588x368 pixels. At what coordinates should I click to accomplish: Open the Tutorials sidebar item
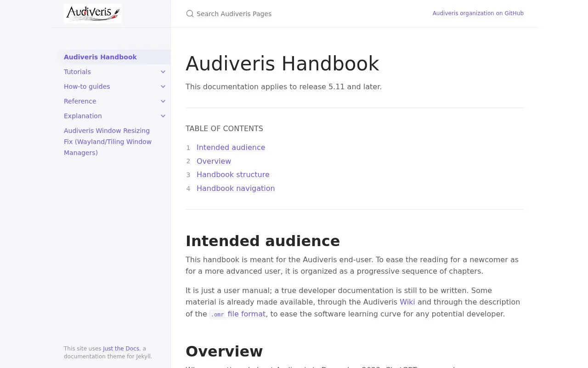pos(77,72)
